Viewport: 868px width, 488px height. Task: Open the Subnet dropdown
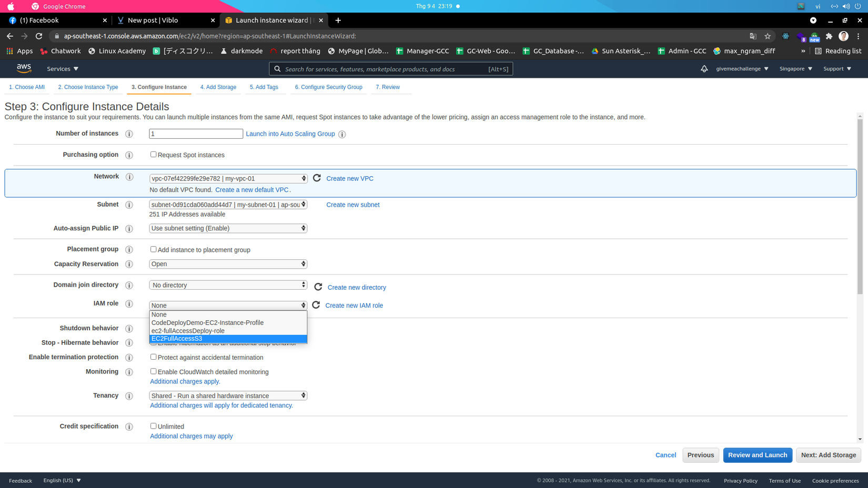tap(228, 205)
